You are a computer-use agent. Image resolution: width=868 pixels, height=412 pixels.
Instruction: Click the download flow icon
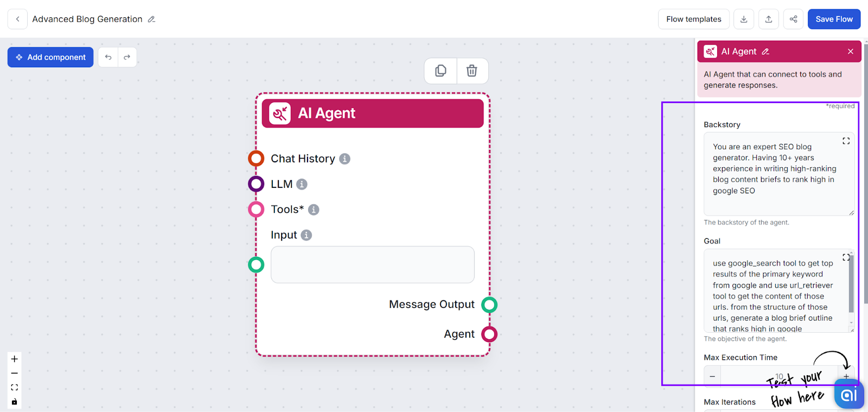click(744, 19)
